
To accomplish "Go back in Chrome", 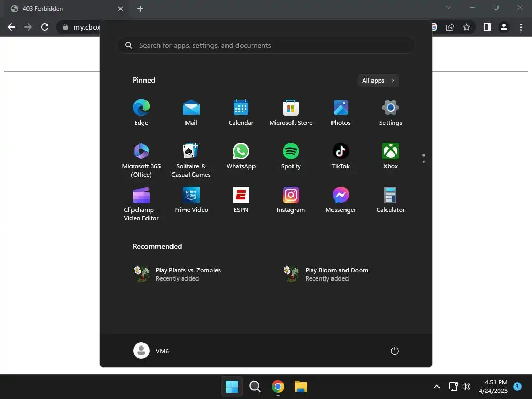I will (11, 27).
